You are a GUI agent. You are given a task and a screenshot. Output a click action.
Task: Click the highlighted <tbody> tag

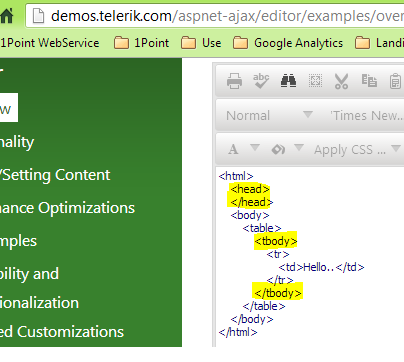point(275,241)
